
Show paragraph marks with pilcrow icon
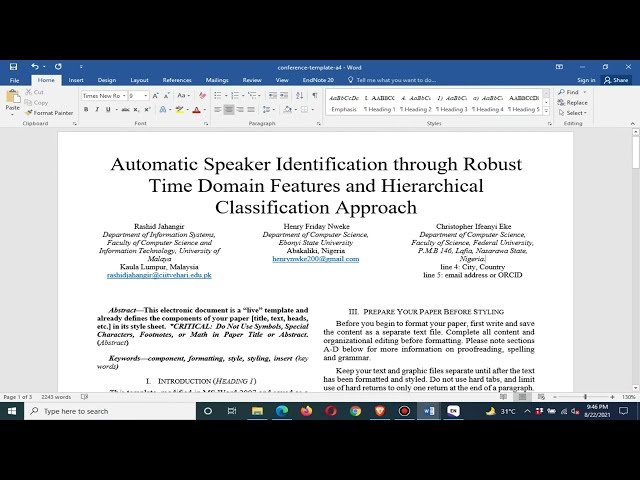pyautogui.click(x=315, y=96)
